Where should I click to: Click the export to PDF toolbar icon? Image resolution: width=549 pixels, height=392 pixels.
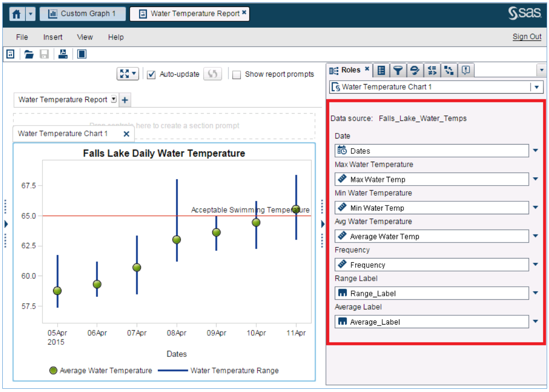63,54
